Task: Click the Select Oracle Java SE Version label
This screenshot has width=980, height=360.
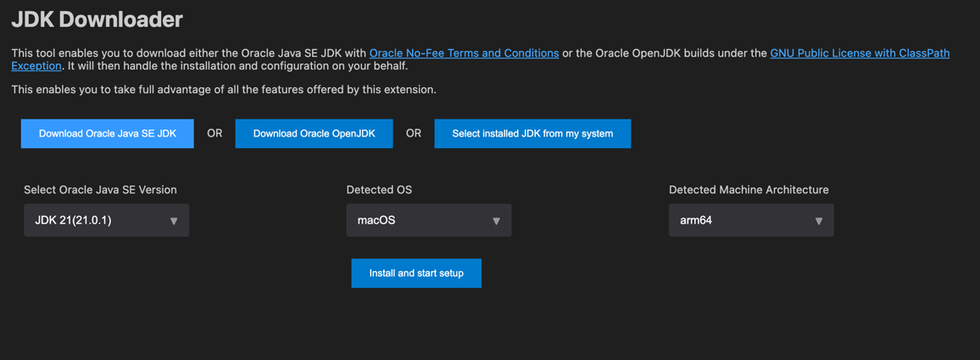Action: (x=100, y=190)
